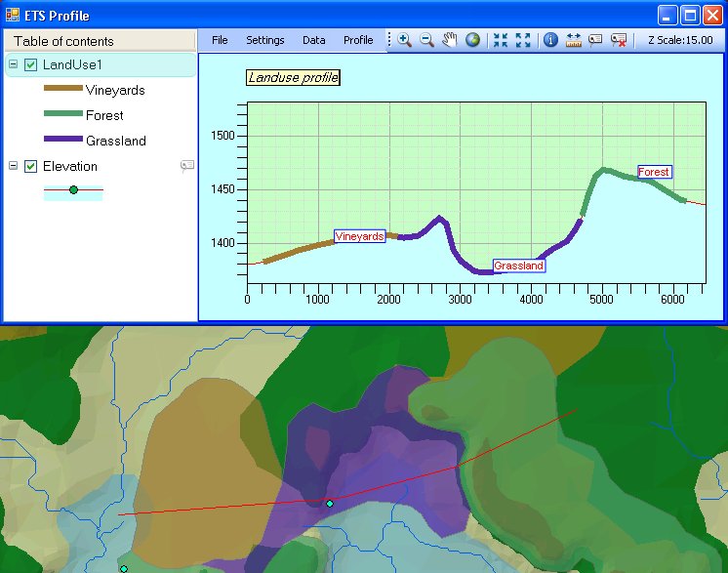The image size is (728, 573).
Task: Select the ruler measure tool
Action: tap(573, 40)
